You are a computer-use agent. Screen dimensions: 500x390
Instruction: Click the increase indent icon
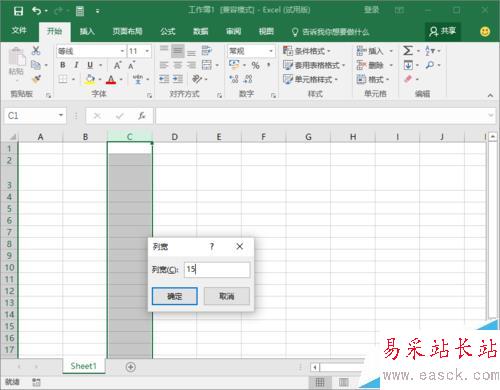(178, 79)
